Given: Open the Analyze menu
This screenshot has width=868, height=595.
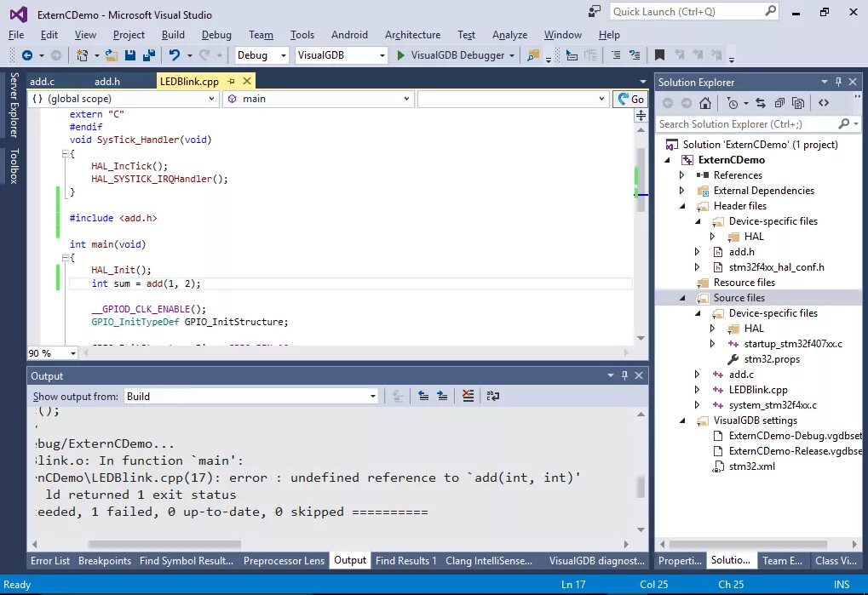Looking at the screenshot, I should [510, 35].
